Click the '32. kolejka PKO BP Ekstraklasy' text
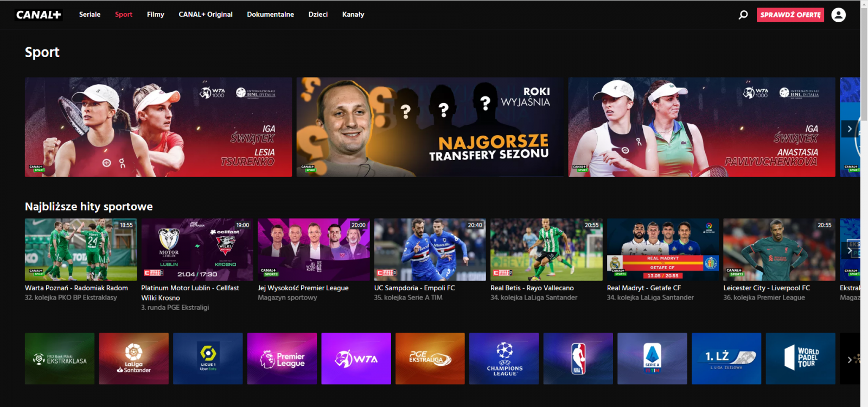 [x=71, y=297]
